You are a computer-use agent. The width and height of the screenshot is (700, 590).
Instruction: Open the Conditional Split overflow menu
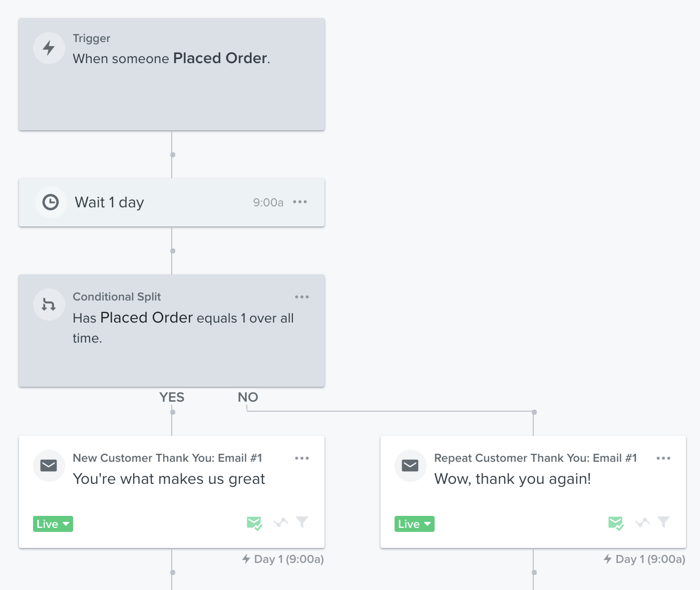pos(302,297)
